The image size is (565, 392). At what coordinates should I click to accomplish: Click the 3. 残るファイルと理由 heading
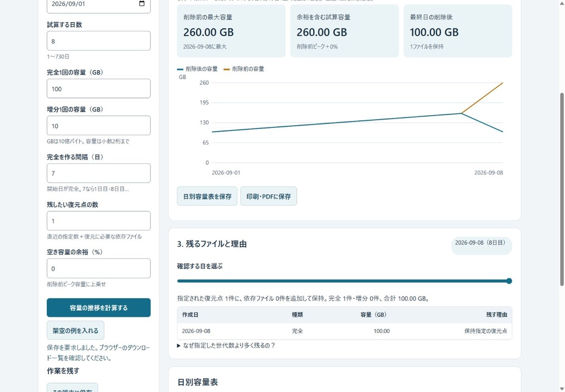pos(212,244)
